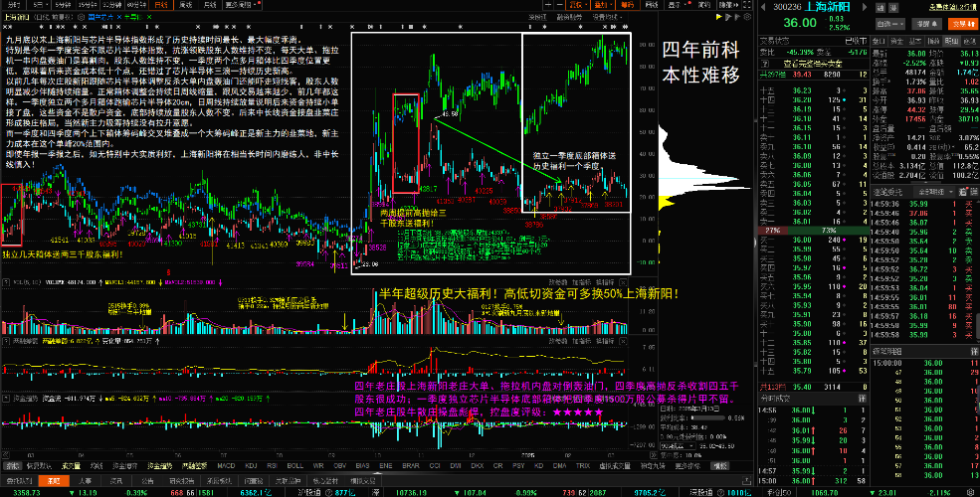
Task: Click the yellow play icon above the chart
Action: click(x=719, y=17)
